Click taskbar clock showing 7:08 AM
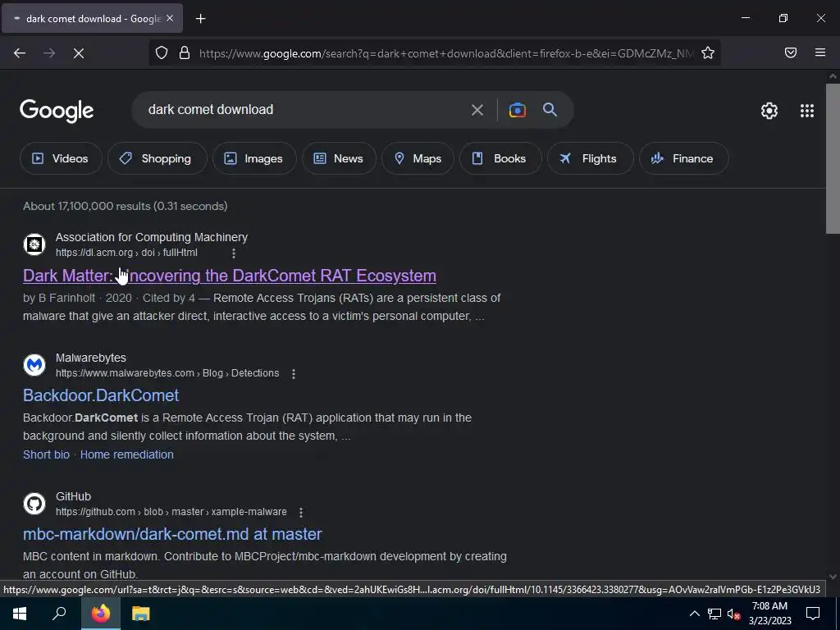The width and height of the screenshot is (840, 630). click(769, 614)
